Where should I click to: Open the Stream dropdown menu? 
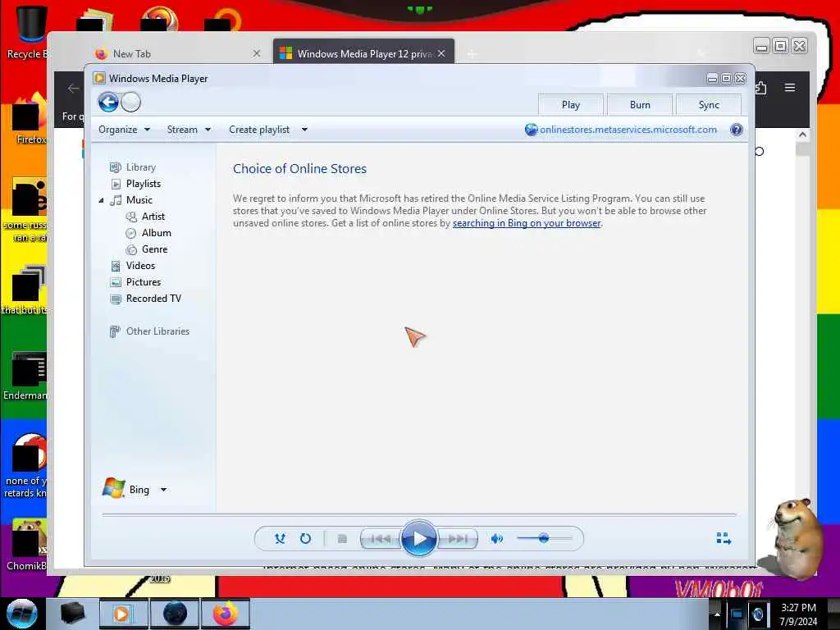click(189, 130)
